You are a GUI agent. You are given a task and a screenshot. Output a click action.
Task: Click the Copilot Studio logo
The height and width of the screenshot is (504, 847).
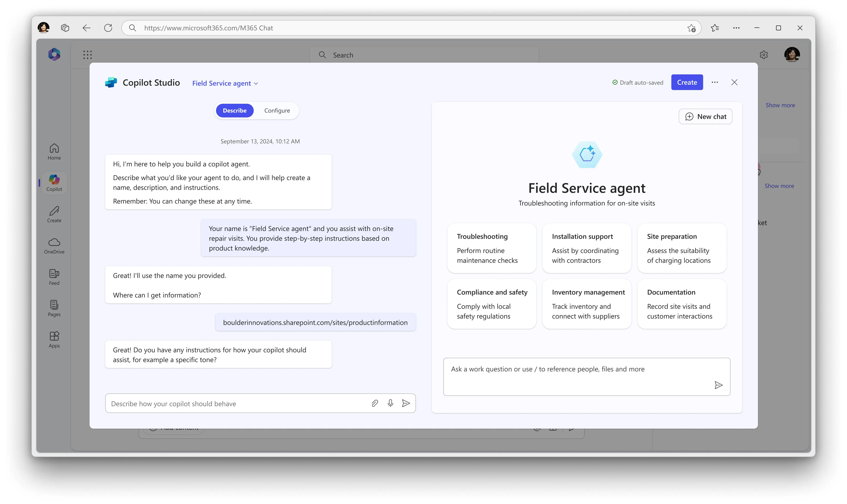[x=111, y=83]
